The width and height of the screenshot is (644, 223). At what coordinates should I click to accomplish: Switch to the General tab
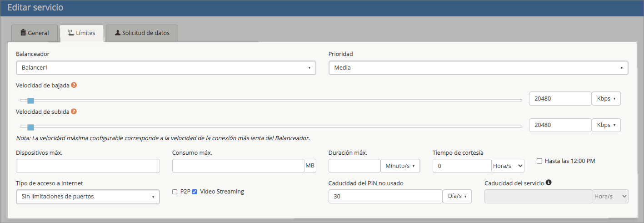click(x=35, y=33)
